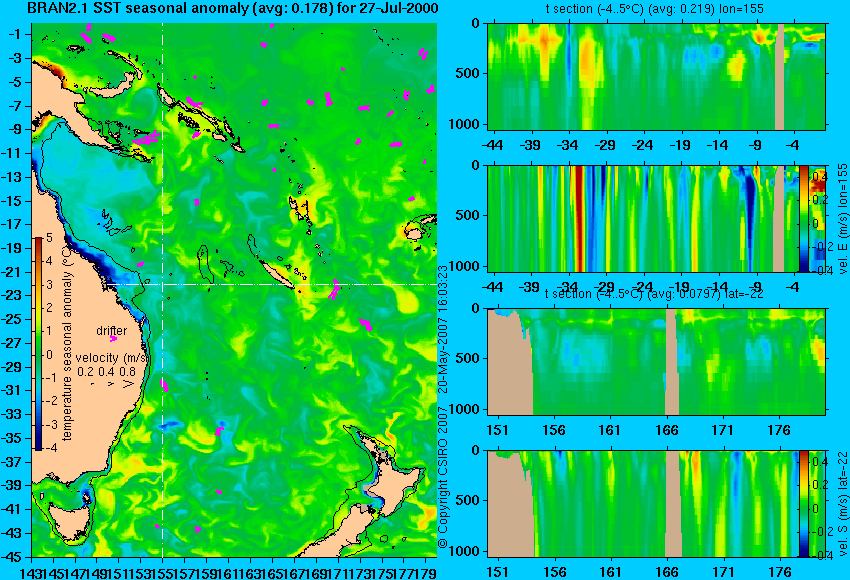Click the 'temperature seasonal anomaly (°C)' axis label
850x580 pixels.
(67, 344)
